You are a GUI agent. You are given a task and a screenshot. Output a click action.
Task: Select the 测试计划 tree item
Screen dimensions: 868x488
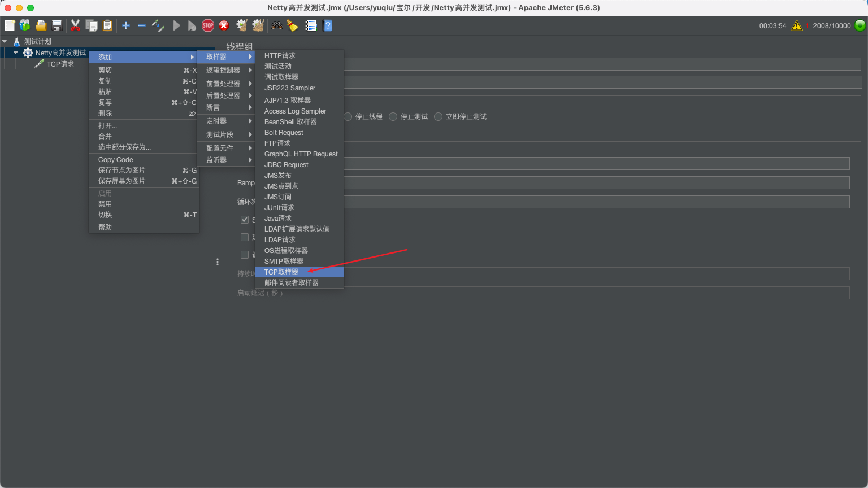pyautogui.click(x=37, y=41)
